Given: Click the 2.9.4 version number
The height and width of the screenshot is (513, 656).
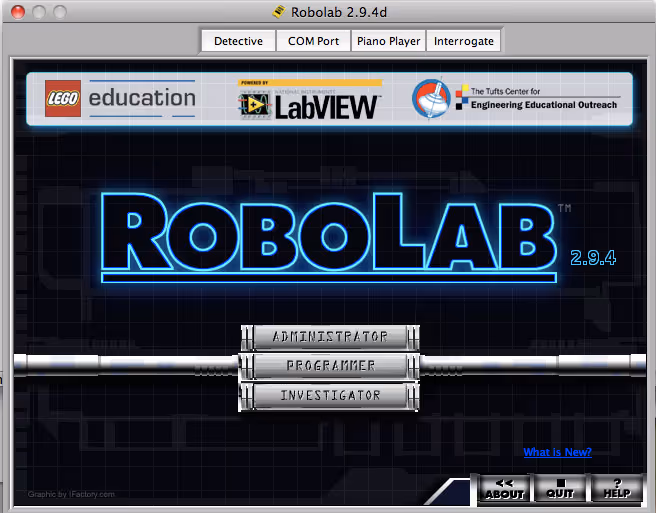Looking at the screenshot, I should click(593, 258).
